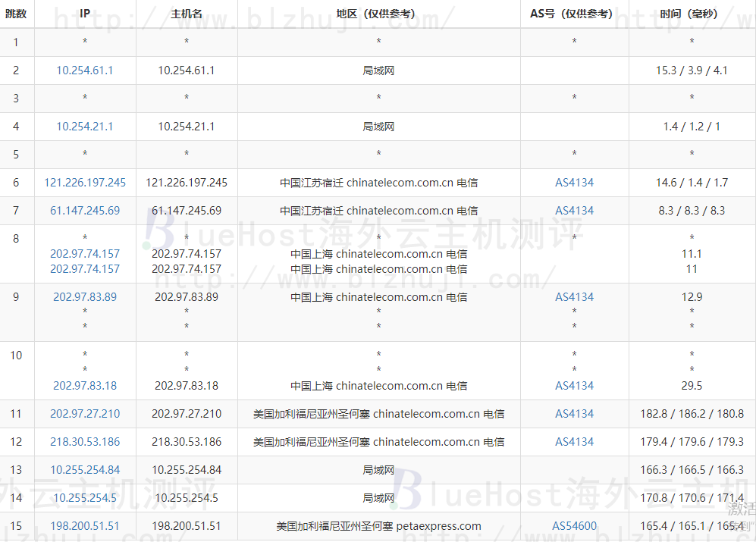
Task: Select time value 170.8 / 170.6 / 171.4
Action: pos(692,497)
